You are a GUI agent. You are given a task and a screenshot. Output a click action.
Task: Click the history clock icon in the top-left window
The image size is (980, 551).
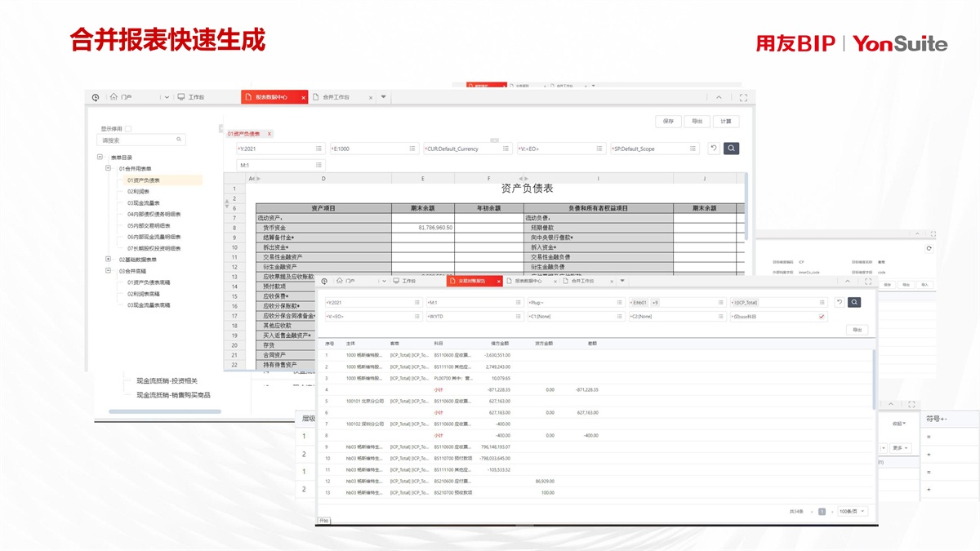pyautogui.click(x=96, y=97)
